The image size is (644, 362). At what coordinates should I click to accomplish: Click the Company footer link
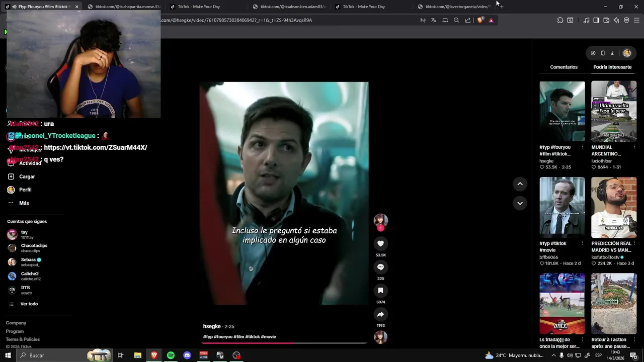[16, 323]
